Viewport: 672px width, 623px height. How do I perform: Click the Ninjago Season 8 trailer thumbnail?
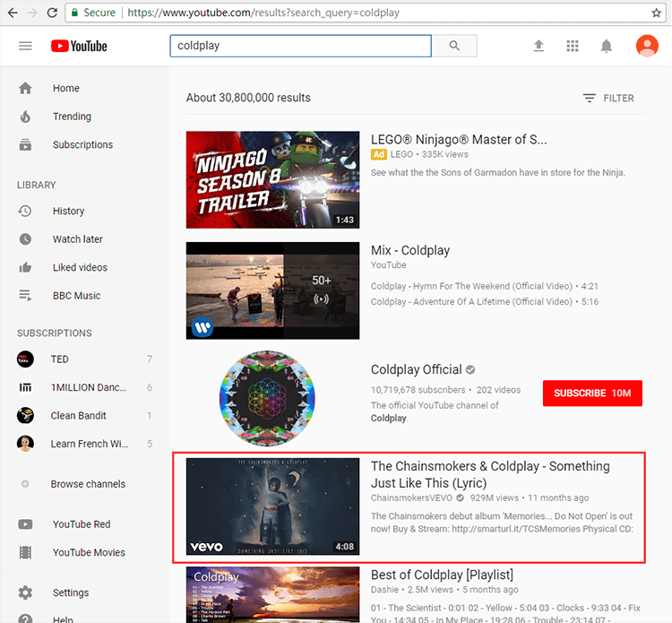tap(272, 179)
